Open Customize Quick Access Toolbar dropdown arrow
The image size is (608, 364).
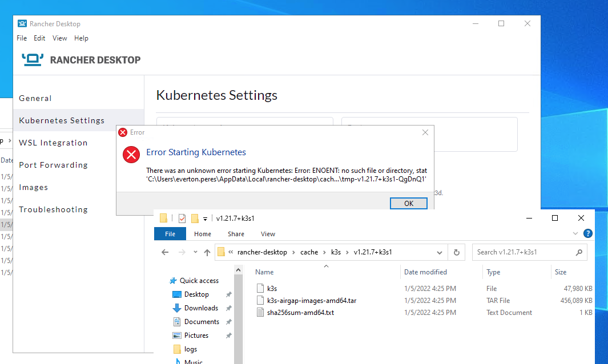(x=205, y=219)
